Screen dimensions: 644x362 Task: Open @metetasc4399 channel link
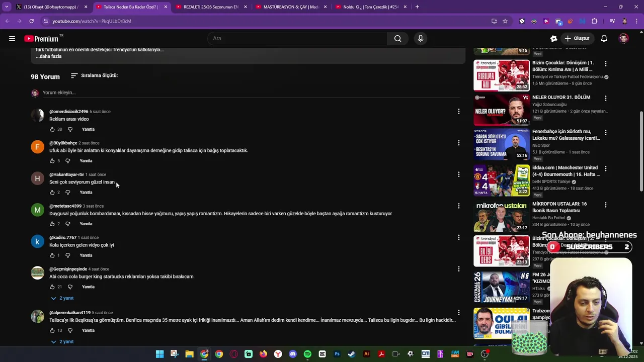(x=65, y=206)
